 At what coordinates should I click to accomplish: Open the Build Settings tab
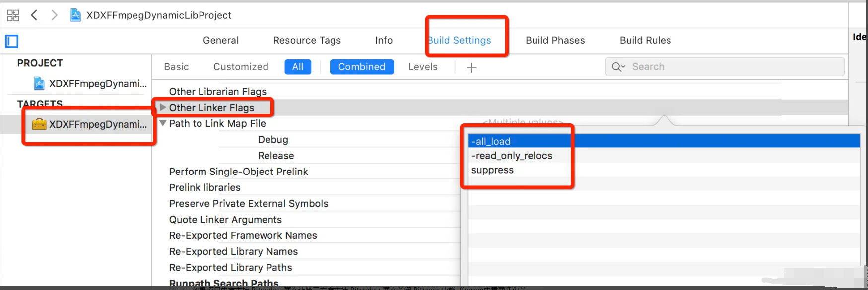pyautogui.click(x=460, y=40)
